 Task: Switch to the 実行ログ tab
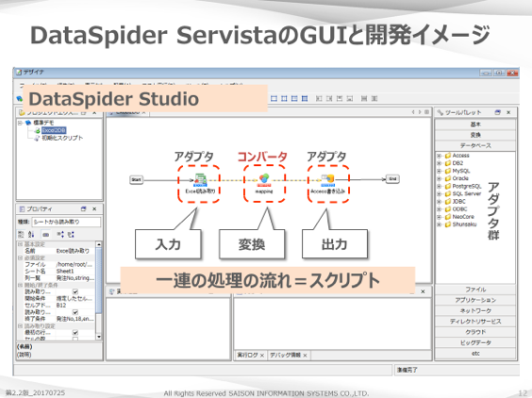coord(247,355)
